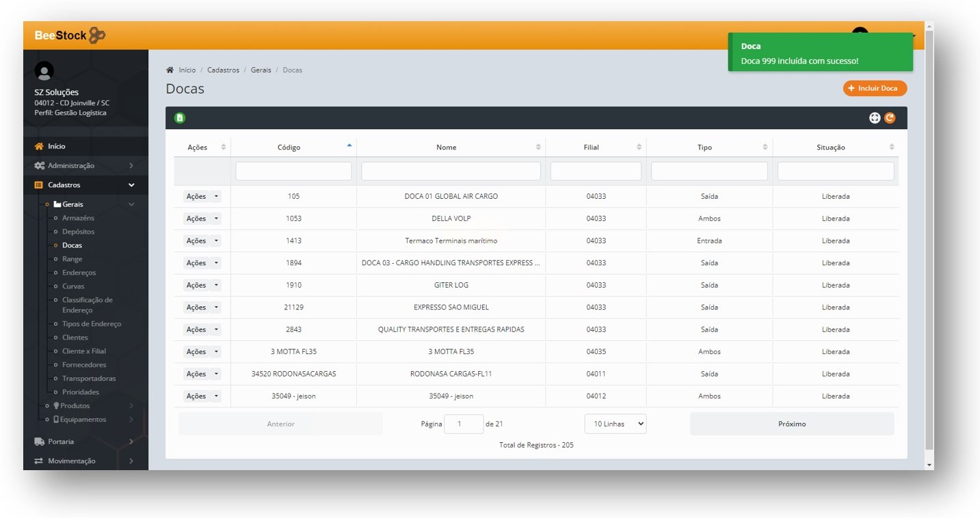Expand the Produtos submenu

point(75,405)
